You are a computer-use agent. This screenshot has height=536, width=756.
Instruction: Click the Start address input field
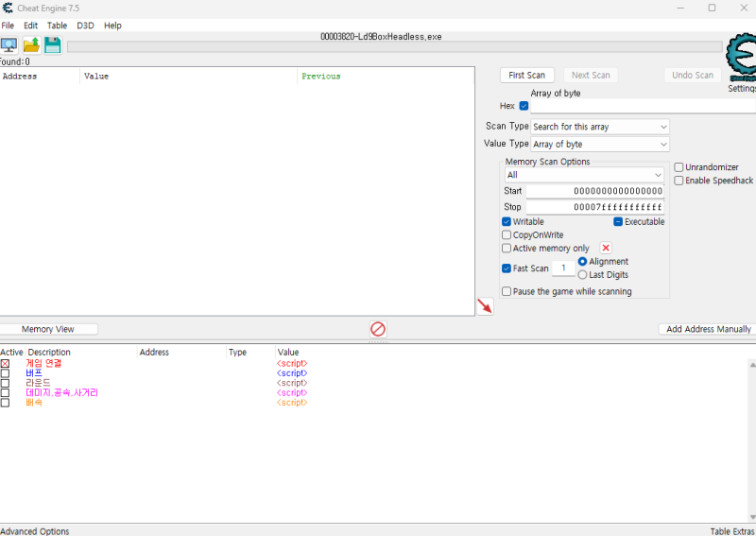pyautogui.click(x=594, y=191)
